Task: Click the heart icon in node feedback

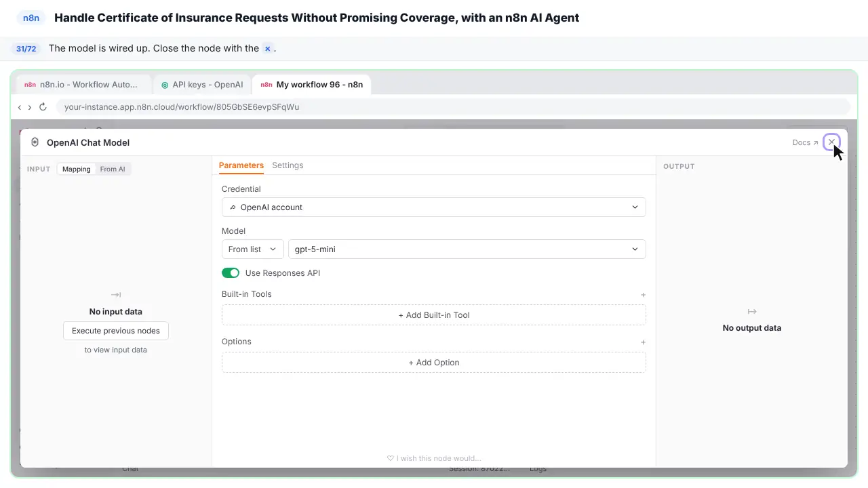Action: [391, 458]
